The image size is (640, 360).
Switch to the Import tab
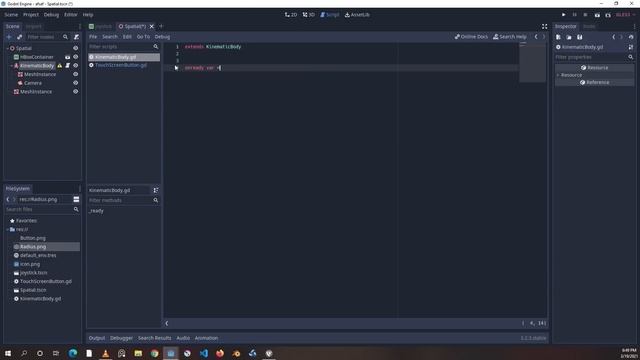(33, 26)
